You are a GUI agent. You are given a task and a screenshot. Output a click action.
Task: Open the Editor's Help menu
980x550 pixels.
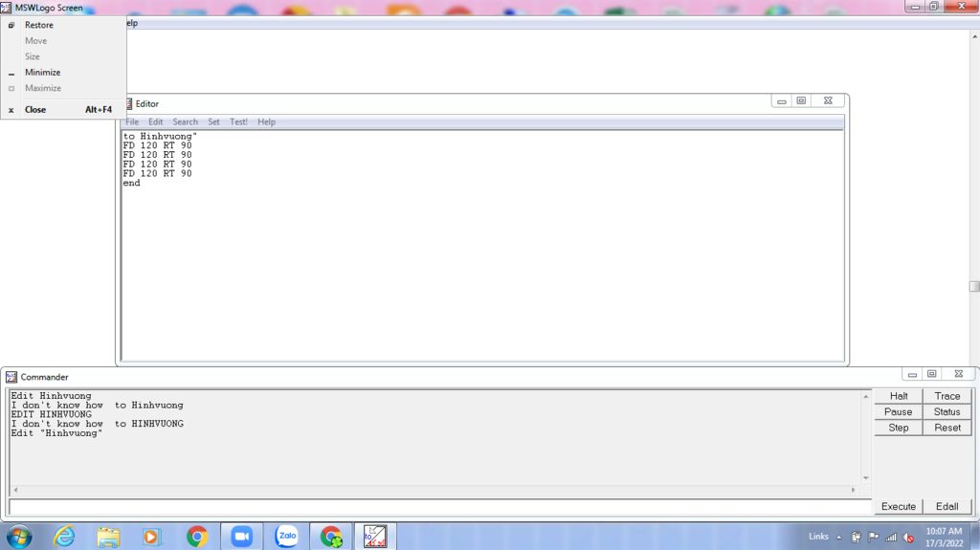click(266, 121)
